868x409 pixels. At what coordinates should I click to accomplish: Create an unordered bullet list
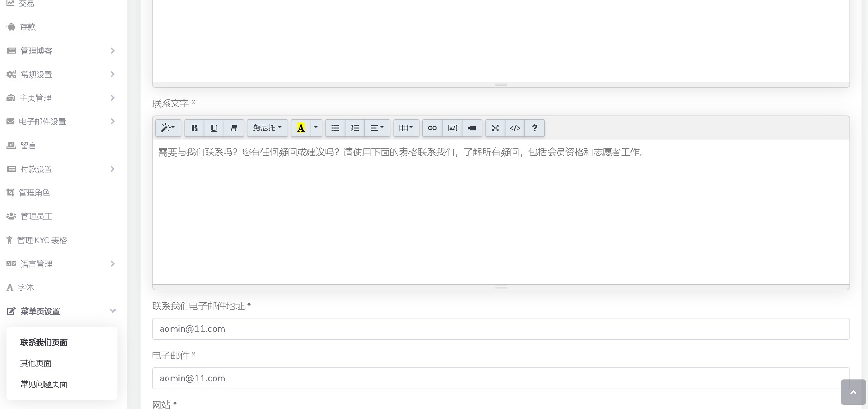[335, 128]
